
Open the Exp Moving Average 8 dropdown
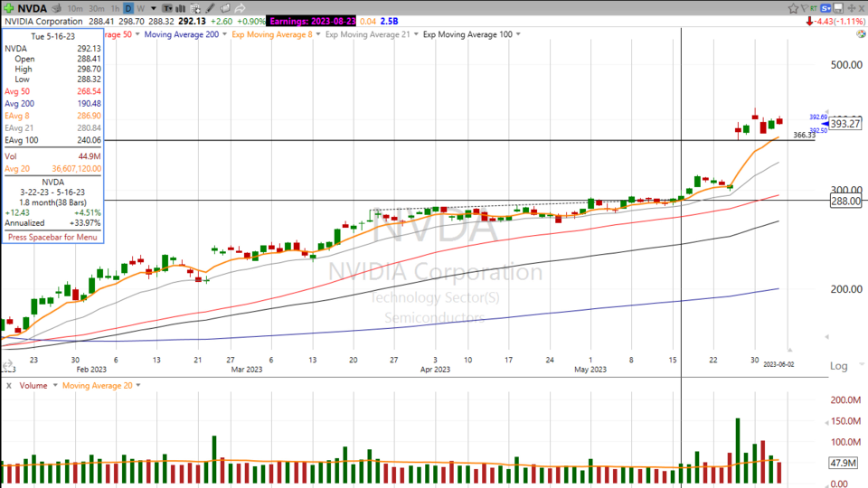tap(318, 34)
